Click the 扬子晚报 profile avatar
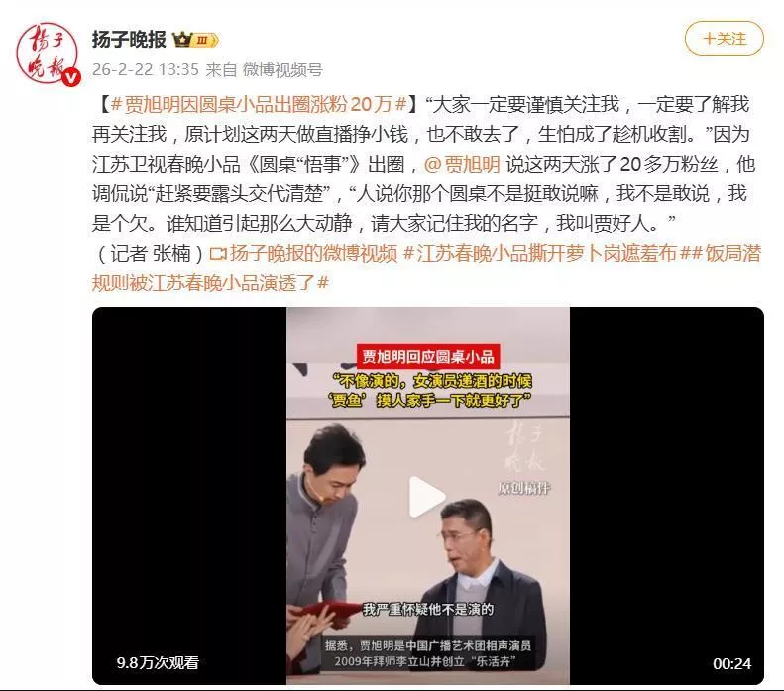Viewport: 784px width, 691px height. (x=48, y=54)
